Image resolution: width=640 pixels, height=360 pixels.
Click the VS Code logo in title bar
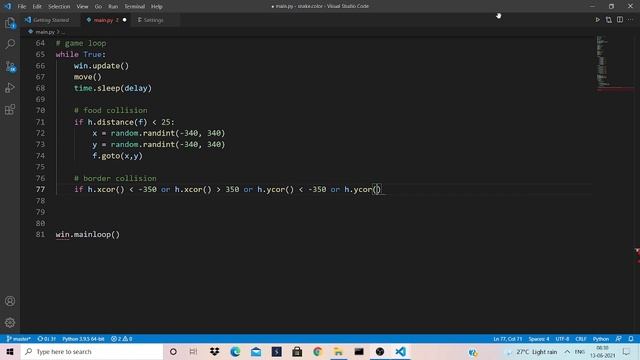[x=7, y=6]
